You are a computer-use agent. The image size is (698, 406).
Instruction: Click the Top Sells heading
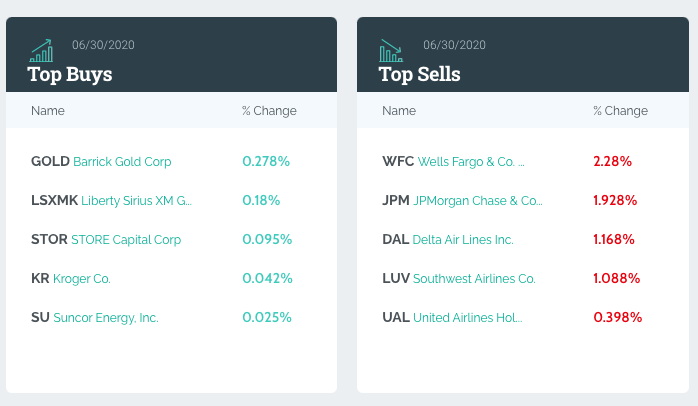point(419,74)
